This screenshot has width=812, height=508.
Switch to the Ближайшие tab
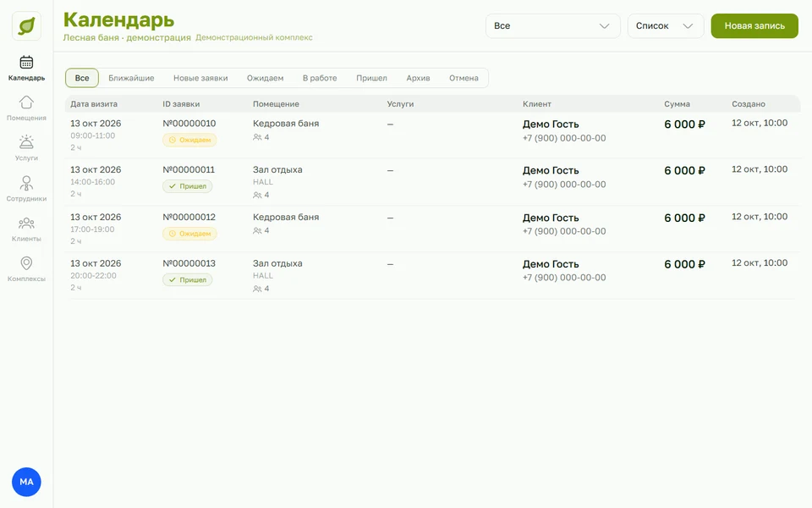tap(131, 78)
